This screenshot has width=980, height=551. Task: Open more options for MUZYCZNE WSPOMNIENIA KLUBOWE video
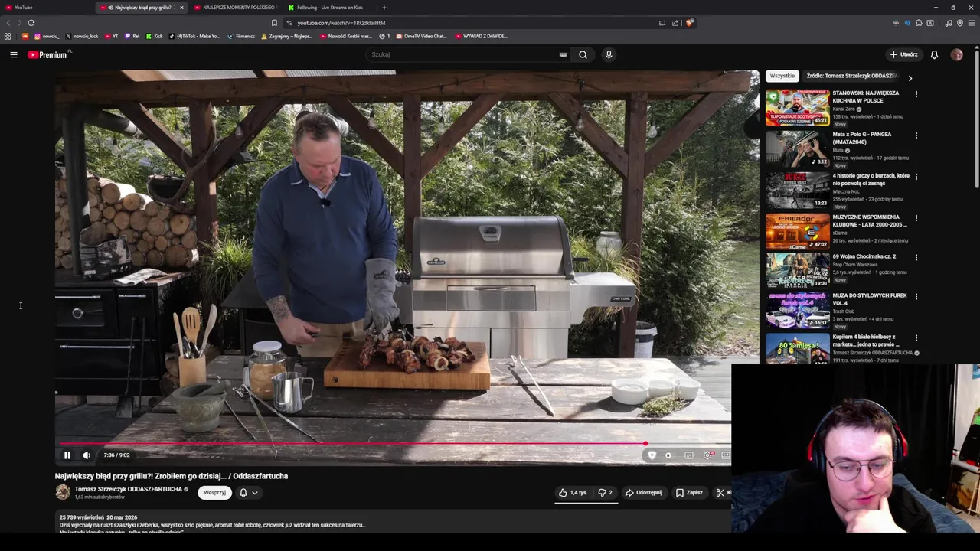(916, 218)
